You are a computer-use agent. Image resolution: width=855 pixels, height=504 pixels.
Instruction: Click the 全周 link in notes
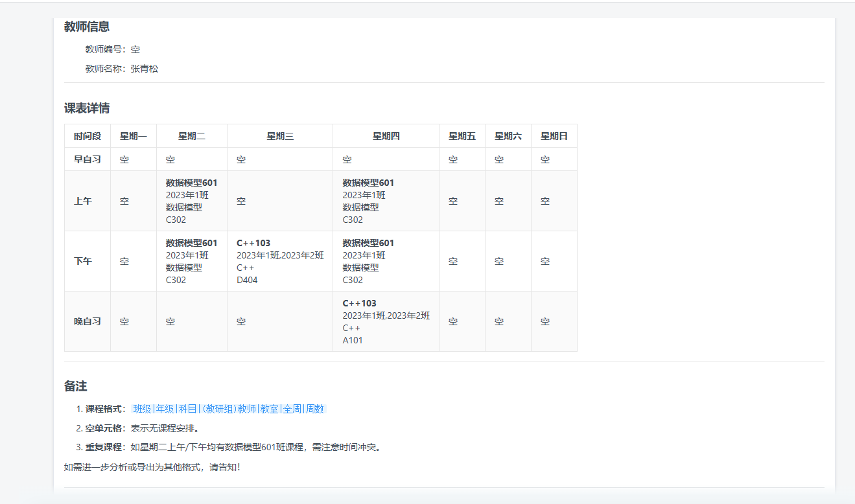292,409
